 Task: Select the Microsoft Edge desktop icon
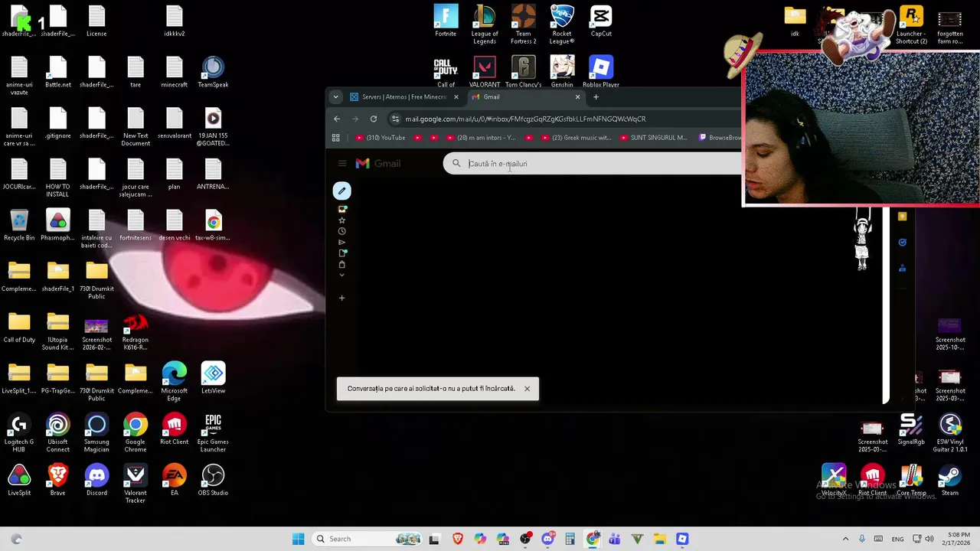(x=174, y=381)
